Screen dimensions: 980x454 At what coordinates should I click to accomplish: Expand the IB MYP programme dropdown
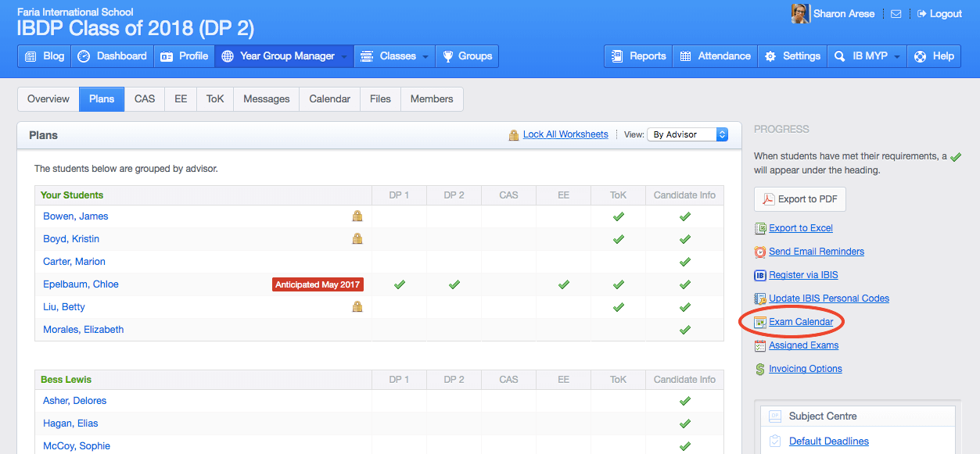pos(867,56)
